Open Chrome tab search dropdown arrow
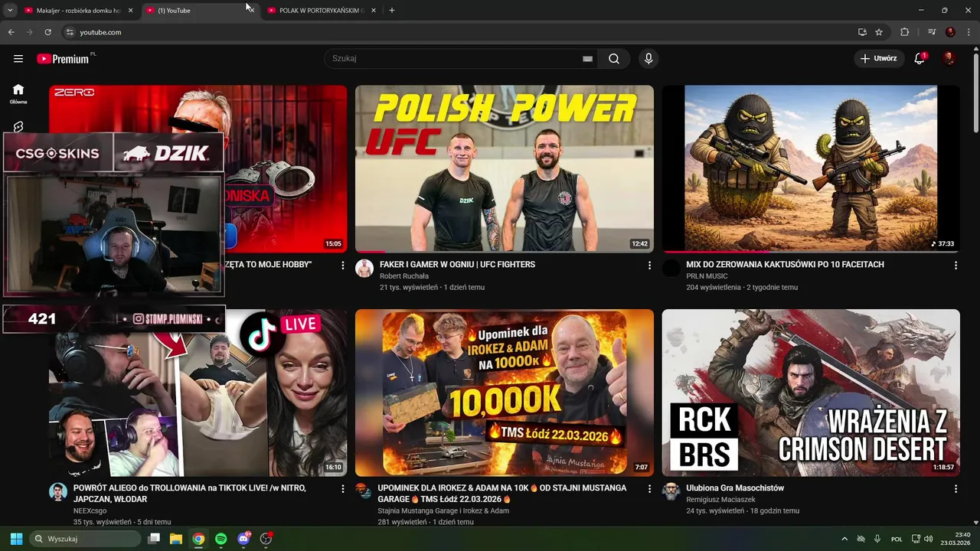This screenshot has height=551, width=980. 10,10
